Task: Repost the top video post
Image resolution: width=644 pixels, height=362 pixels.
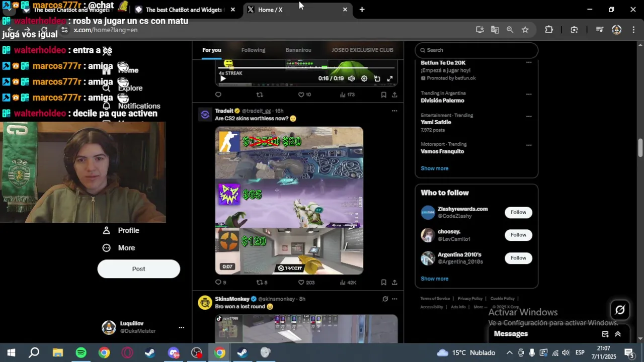Action: [260, 95]
